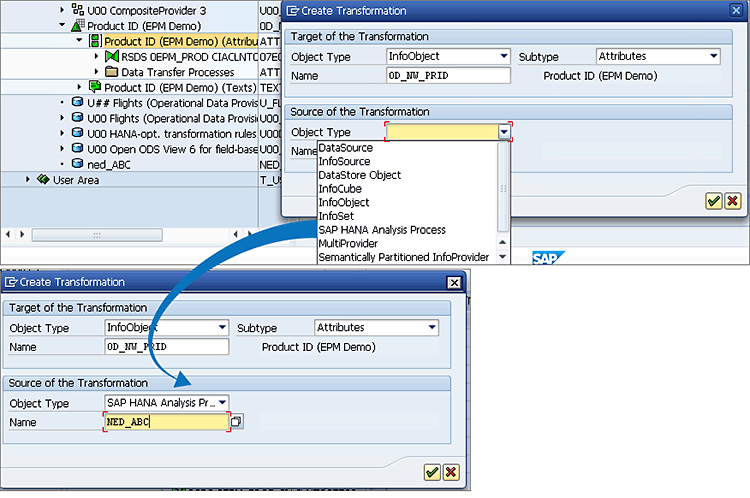Open Subtype Attributes dropdown in upper dialog
Viewport: 750px width, 498px height.
coord(714,56)
